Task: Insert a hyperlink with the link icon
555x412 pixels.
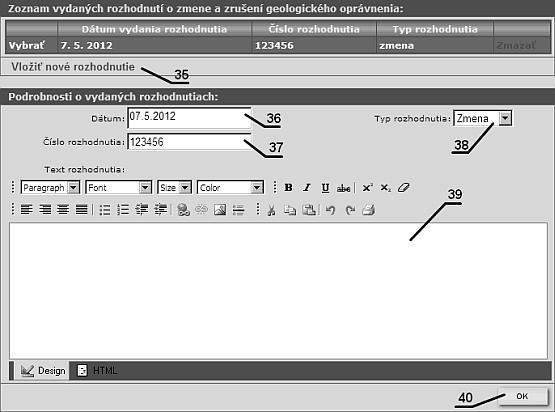Action: 183,210
